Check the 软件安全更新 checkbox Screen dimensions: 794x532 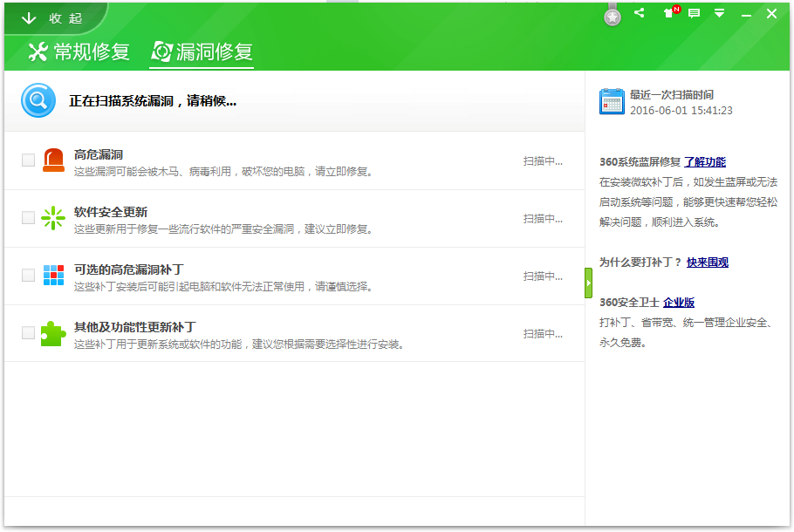28,218
